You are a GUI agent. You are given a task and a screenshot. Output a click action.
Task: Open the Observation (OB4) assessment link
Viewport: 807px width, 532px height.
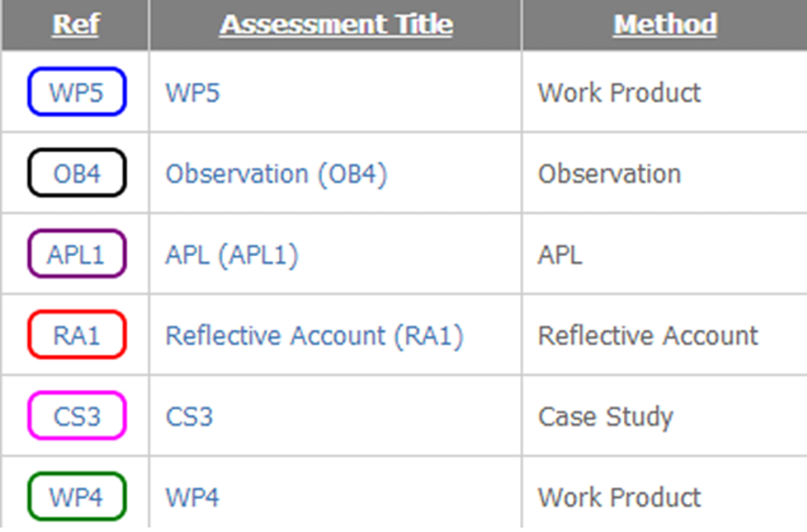coord(276,174)
